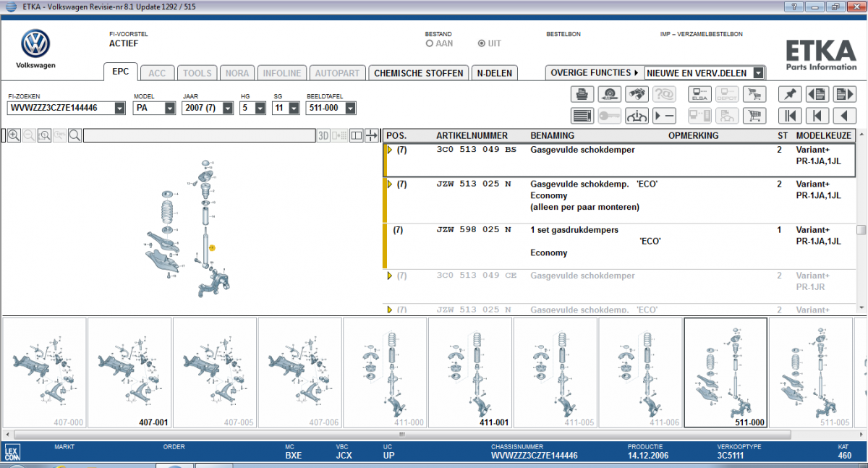Image resolution: width=868 pixels, height=468 pixels.
Task: Open the JAAR dropdown showing 2007
Action: [x=227, y=109]
